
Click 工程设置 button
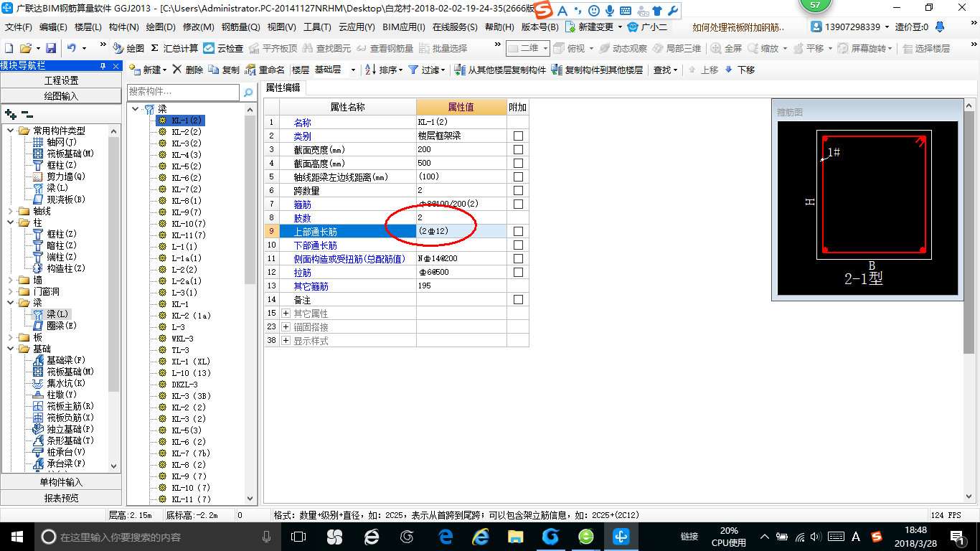pos(61,80)
